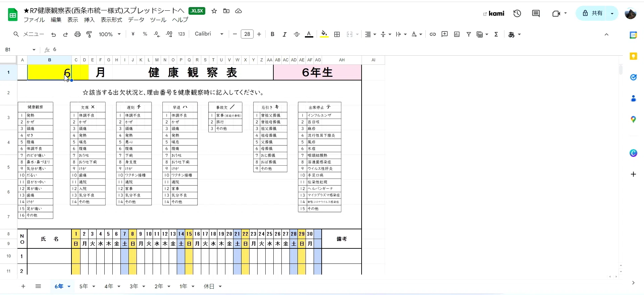Open Google Maps in side panel
The width and height of the screenshot is (644, 295).
point(633,120)
